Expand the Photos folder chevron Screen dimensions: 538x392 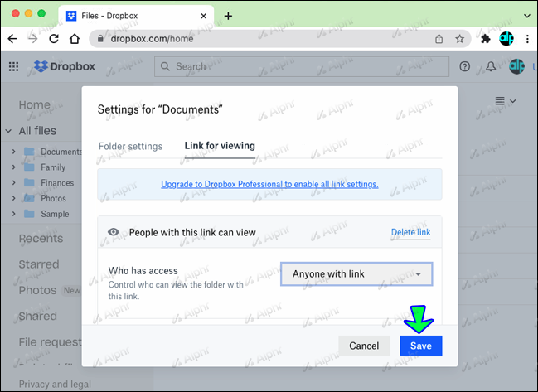tap(14, 198)
